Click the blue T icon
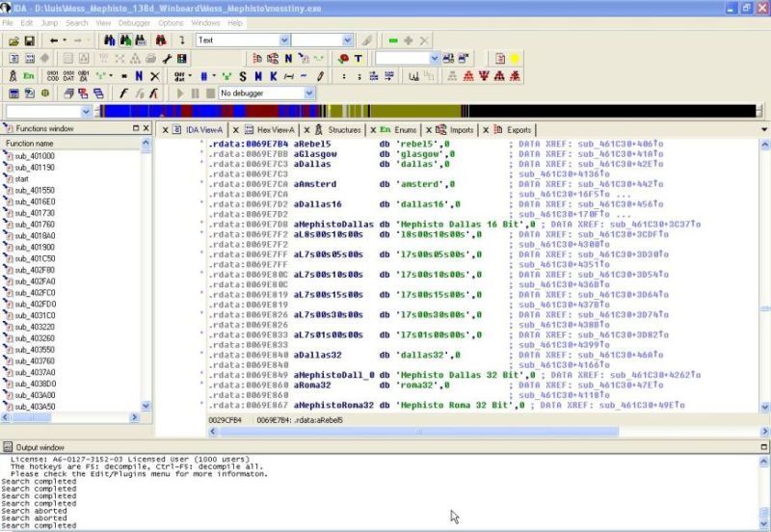Image resolution: width=771 pixels, height=532 pixels. pyautogui.click(x=359, y=59)
